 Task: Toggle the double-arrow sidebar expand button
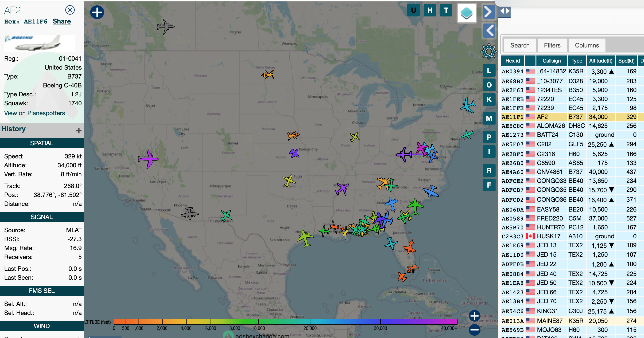[x=504, y=11]
